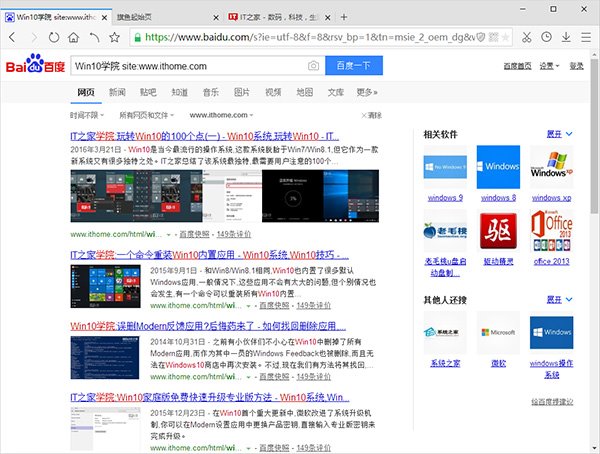Open thumbnail of the 2015年9月1日 result

point(105,286)
